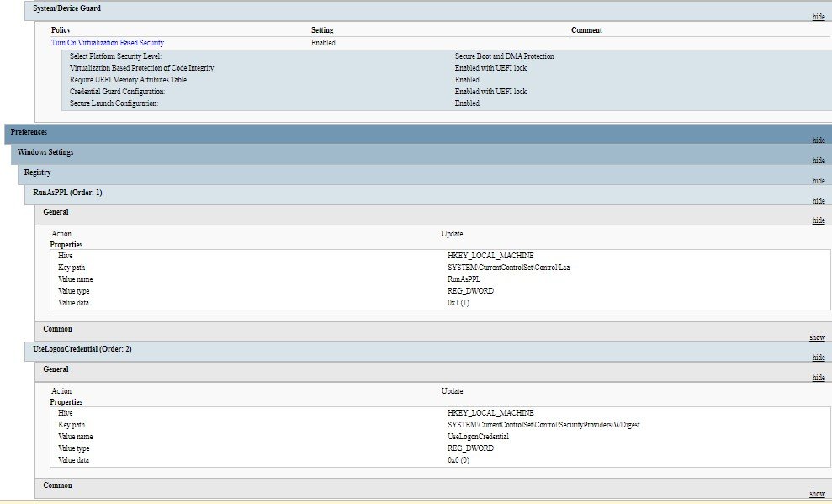Select the WDigest key path text

tap(544, 425)
